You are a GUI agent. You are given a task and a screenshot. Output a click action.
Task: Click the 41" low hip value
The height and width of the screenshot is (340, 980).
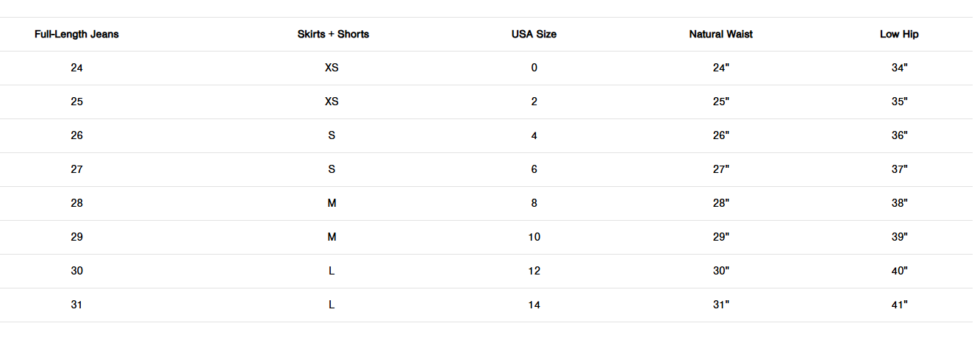(899, 305)
